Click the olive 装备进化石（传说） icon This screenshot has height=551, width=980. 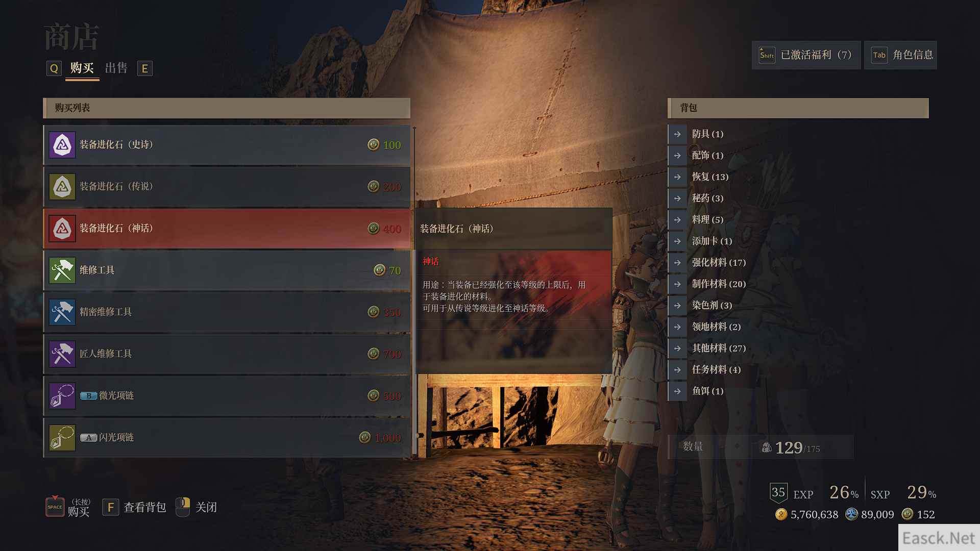[x=62, y=187]
